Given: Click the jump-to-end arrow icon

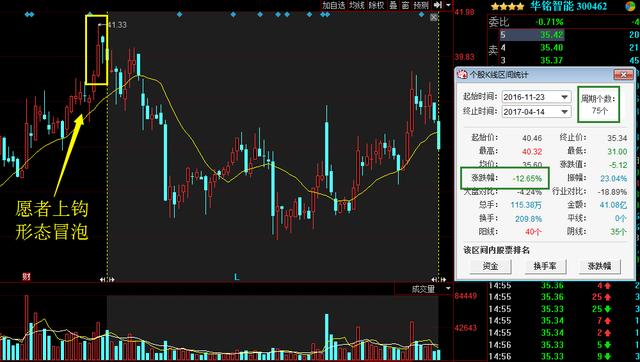Looking at the screenshot, I should [x=438, y=5].
